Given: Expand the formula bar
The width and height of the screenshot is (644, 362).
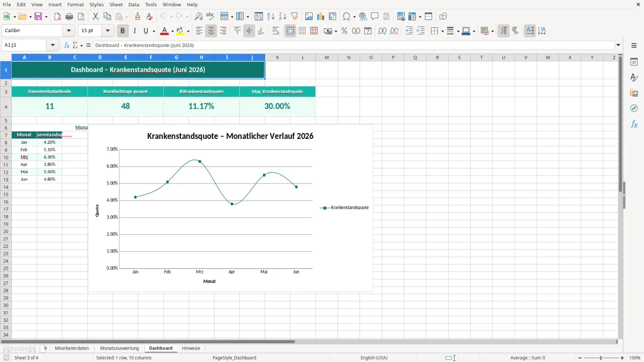Looking at the screenshot, I should (618, 46).
